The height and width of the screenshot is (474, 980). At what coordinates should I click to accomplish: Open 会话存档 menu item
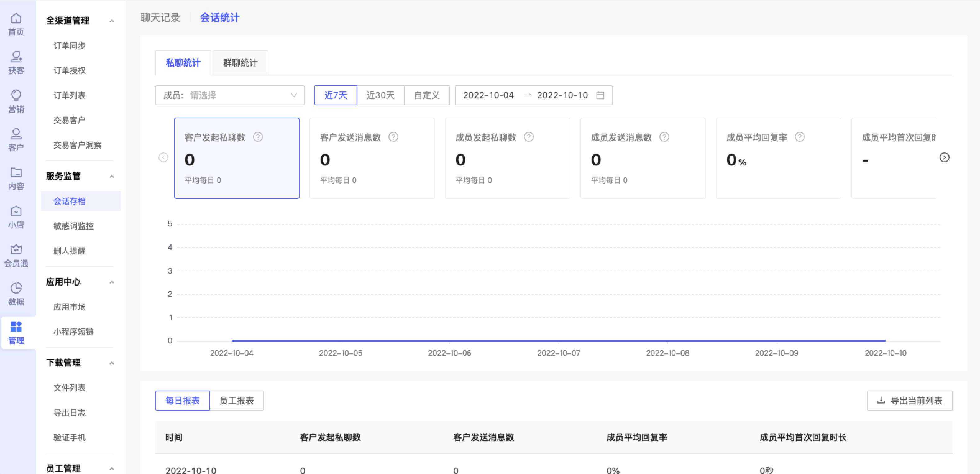click(81, 201)
